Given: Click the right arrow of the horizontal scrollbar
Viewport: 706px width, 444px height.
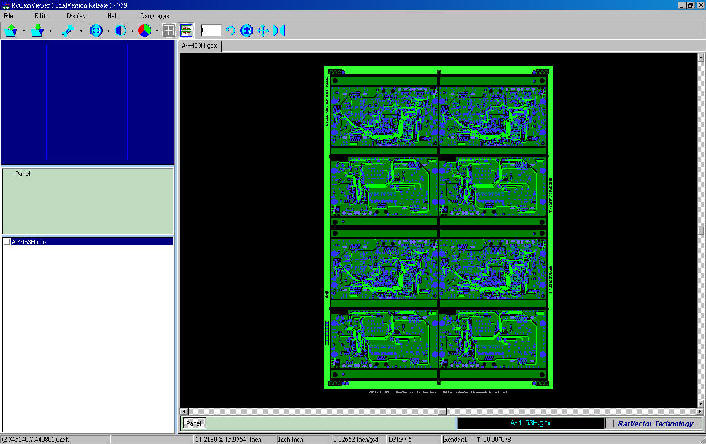Looking at the screenshot, I should point(700,412).
